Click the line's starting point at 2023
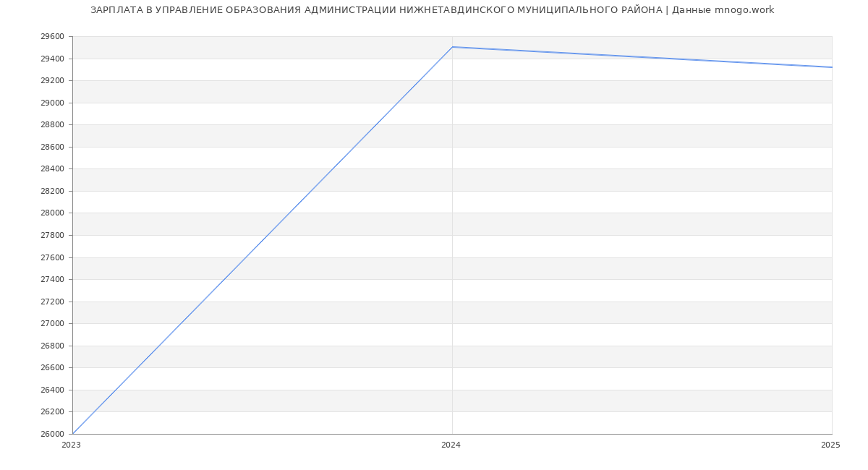Image resolution: width=868 pixels, height=470 pixels. click(73, 433)
